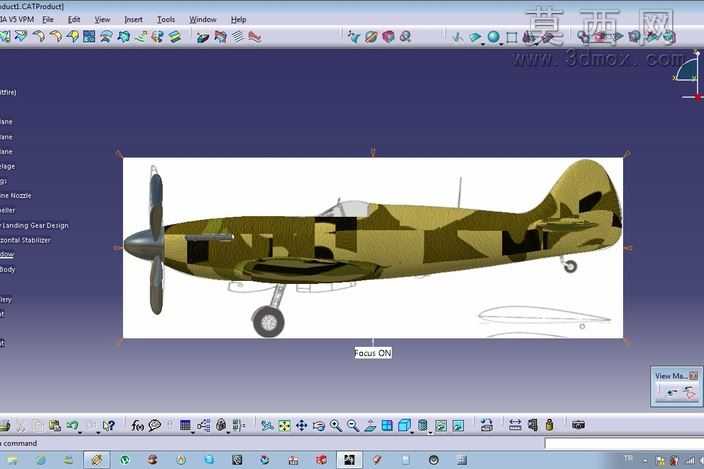Click the Undo arrow icon
Screen dimensions: 704x469
[72, 425]
